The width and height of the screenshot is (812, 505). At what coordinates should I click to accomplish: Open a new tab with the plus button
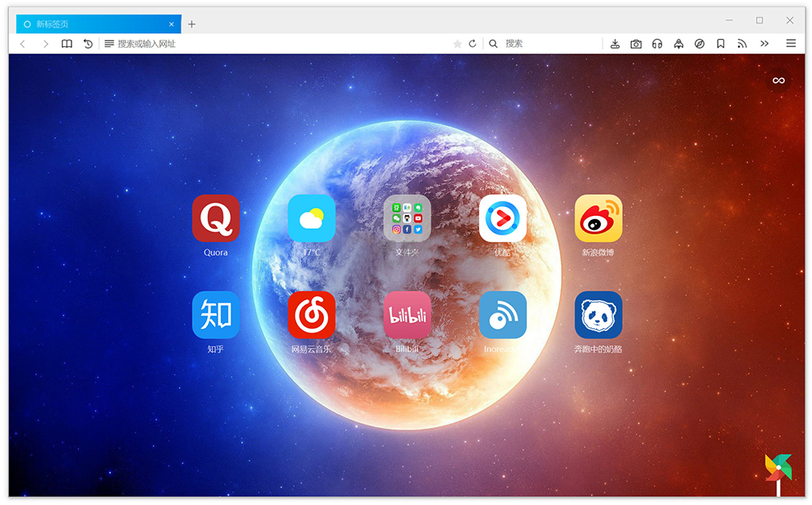(192, 24)
